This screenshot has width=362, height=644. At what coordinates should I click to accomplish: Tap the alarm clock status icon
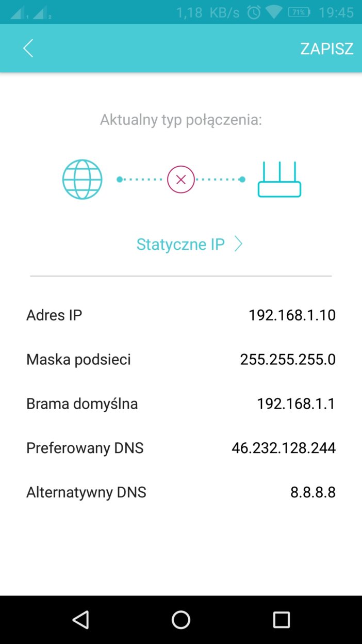(x=254, y=12)
